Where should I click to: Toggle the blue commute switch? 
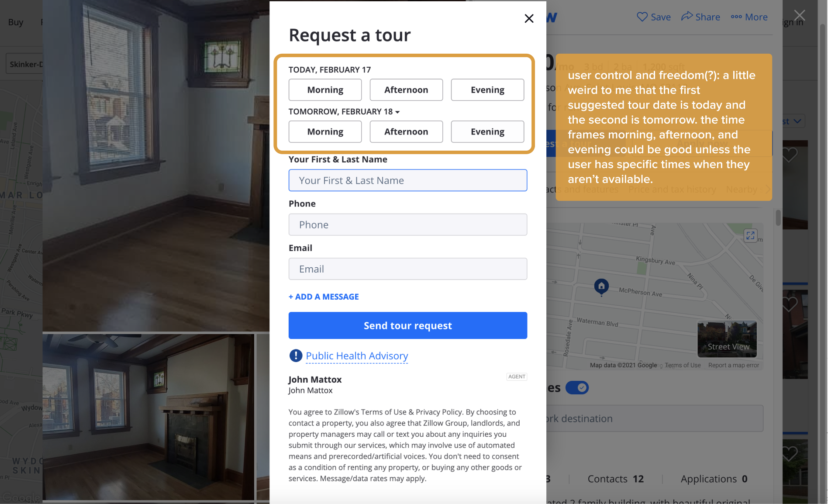[x=577, y=387]
